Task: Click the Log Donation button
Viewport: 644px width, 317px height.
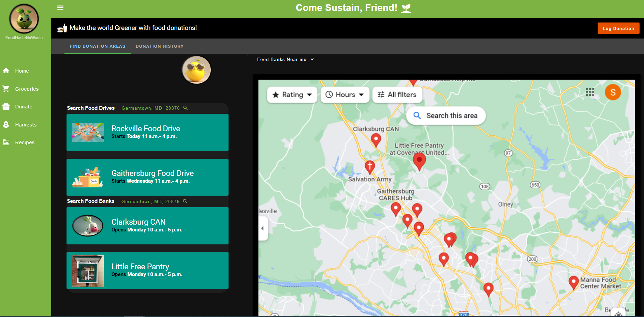Action: 618,28
